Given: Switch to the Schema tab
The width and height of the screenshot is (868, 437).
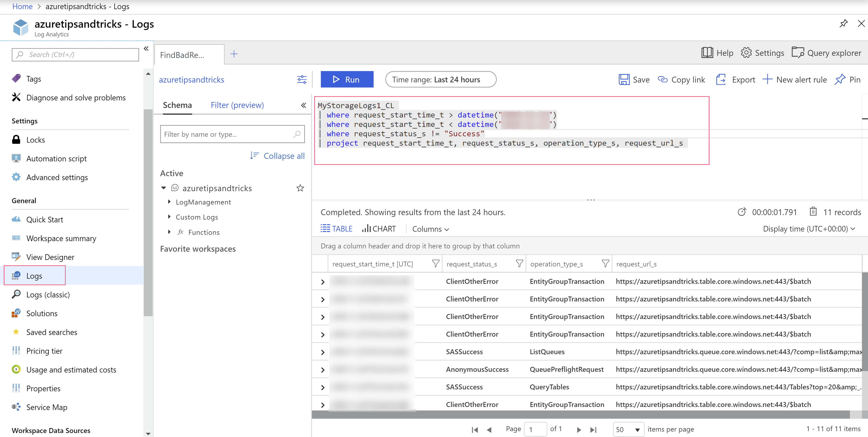Looking at the screenshot, I should pos(176,105).
